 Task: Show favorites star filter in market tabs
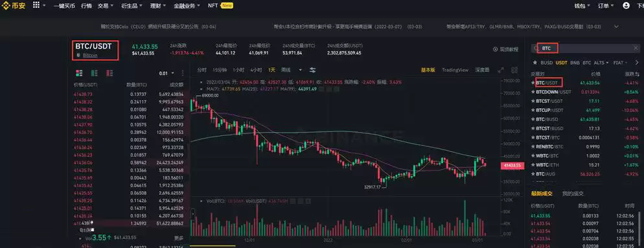535,63
